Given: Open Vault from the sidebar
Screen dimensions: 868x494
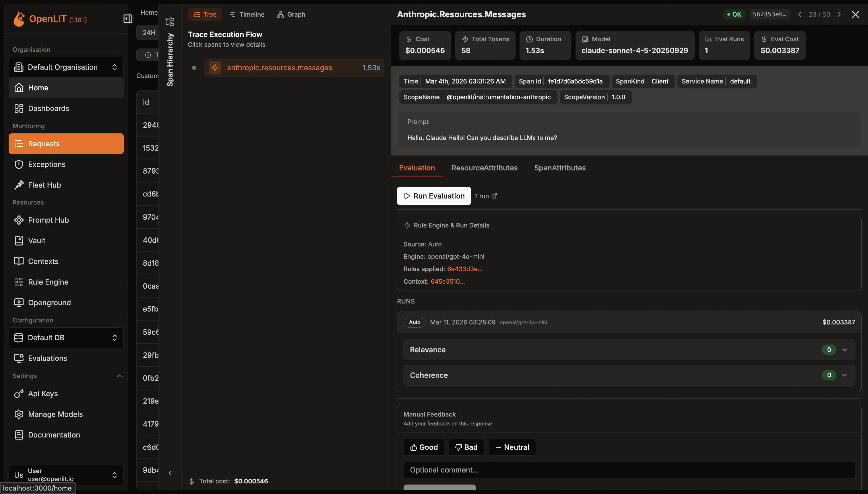Looking at the screenshot, I should (36, 241).
